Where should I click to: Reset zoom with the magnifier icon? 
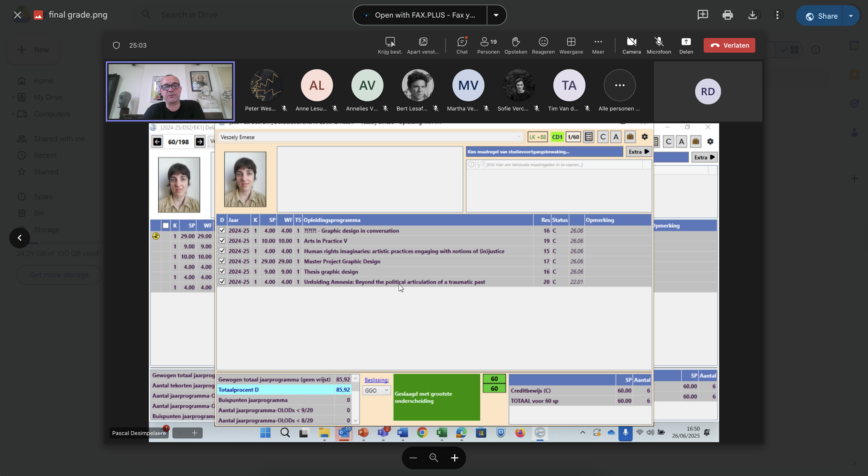tap(434, 458)
